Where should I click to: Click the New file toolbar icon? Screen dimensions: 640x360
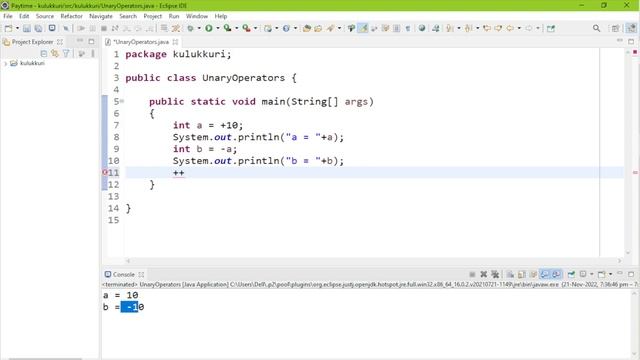8,28
